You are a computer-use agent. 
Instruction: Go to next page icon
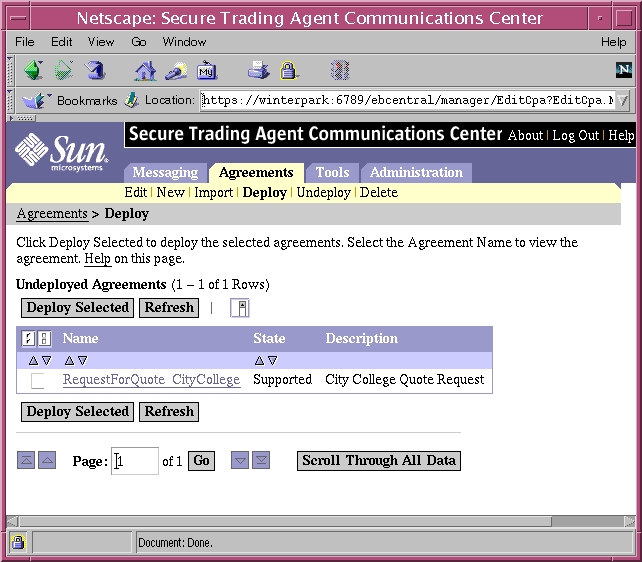point(240,460)
